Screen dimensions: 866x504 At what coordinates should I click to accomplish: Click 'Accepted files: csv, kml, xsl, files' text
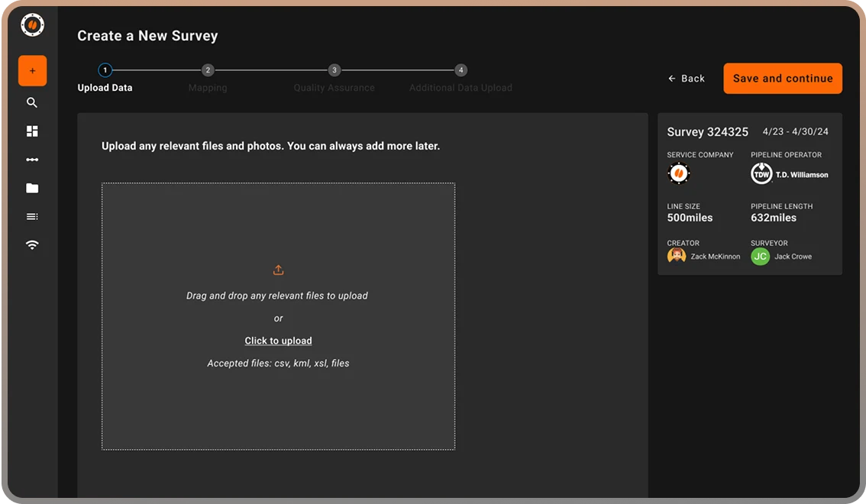coord(278,363)
